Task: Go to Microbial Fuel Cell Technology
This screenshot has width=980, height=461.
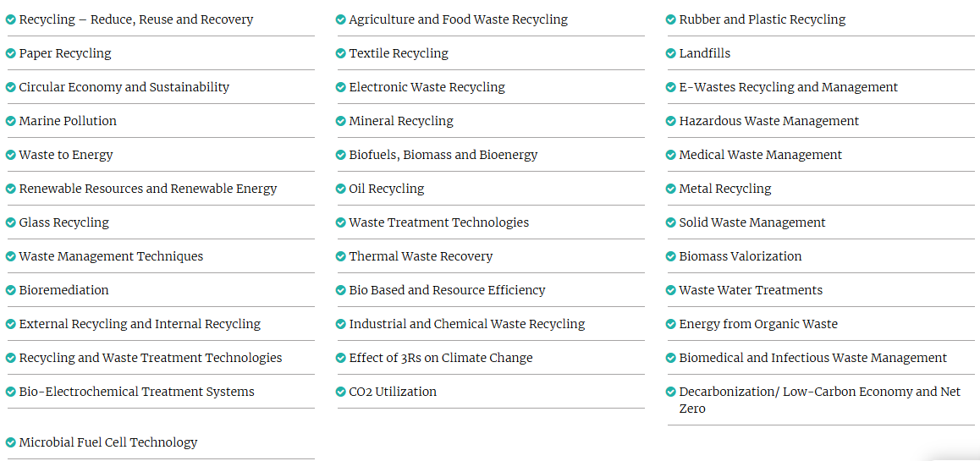Action: point(108,442)
